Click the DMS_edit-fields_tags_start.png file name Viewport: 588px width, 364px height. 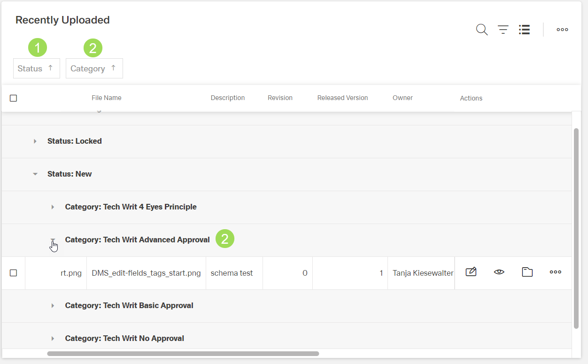tap(146, 273)
